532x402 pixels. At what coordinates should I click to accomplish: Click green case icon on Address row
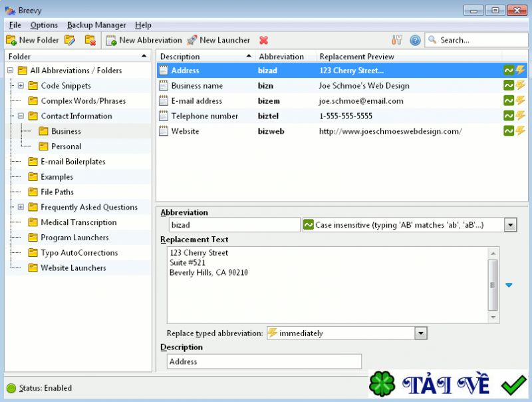(509, 71)
